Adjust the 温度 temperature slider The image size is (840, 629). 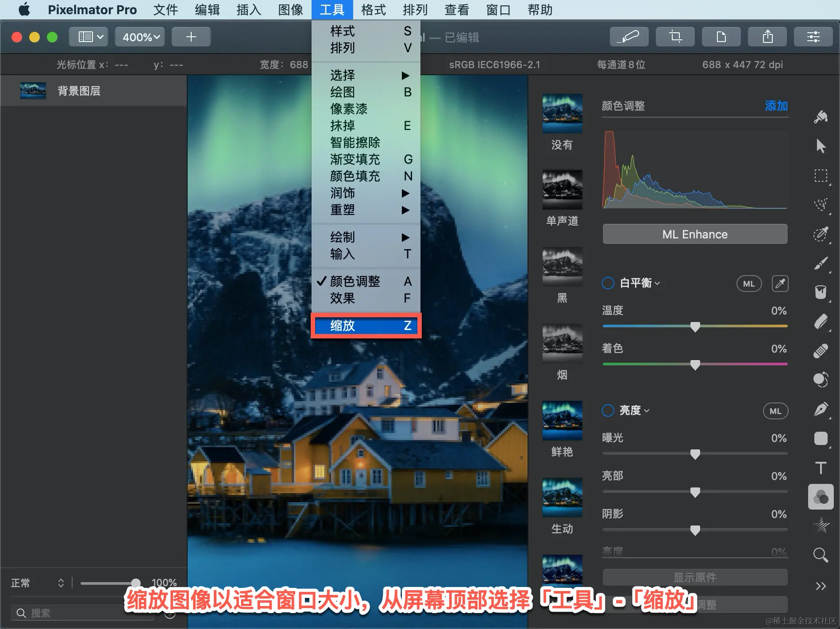tap(695, 326)
